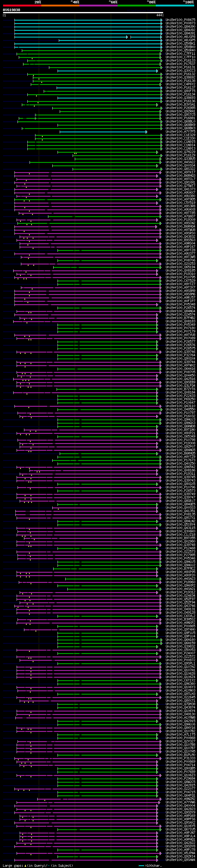
Task: Select hit label UniRef100_P16881
Action: tap(180, 118)
